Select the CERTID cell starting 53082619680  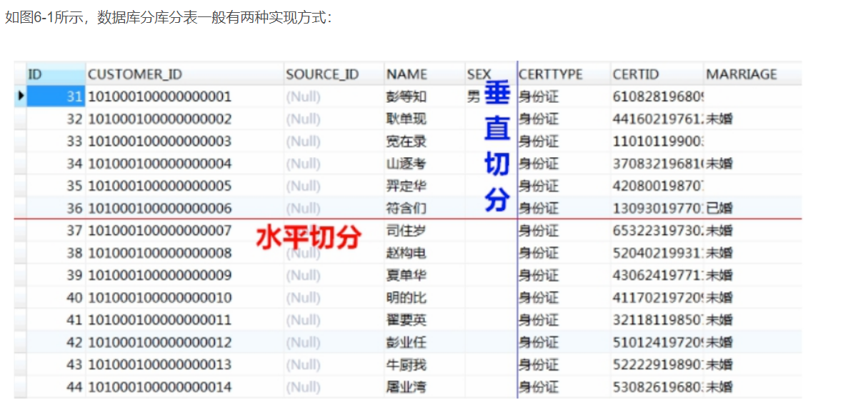coord(658,387)
